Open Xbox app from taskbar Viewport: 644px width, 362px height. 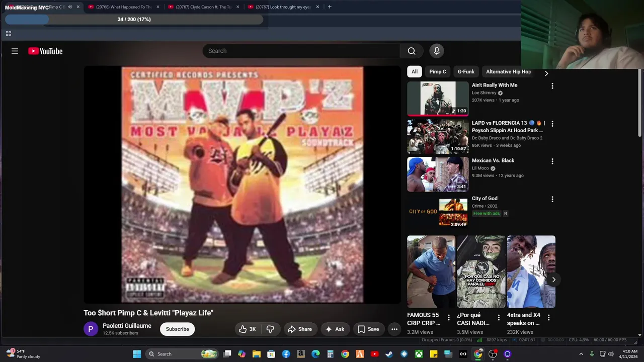pos(419,354)
